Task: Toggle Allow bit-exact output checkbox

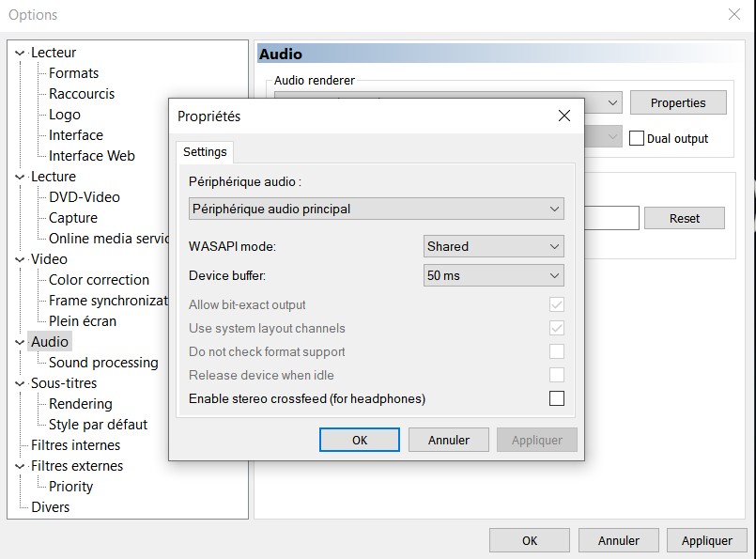Action: [x=556, y=304]
